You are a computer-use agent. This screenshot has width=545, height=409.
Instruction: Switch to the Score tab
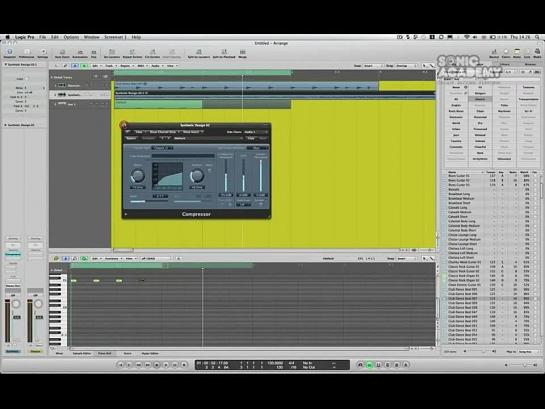[x=128, y=353]
